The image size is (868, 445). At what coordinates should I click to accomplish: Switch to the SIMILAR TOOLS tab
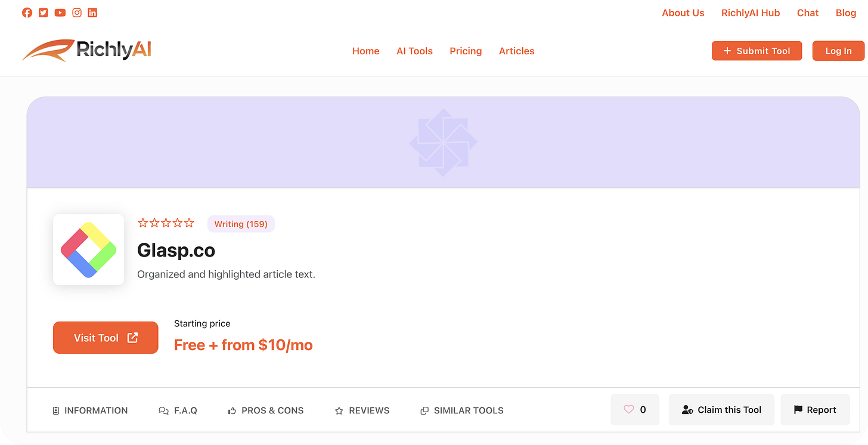pyautogui.click(x=462, y=410)
